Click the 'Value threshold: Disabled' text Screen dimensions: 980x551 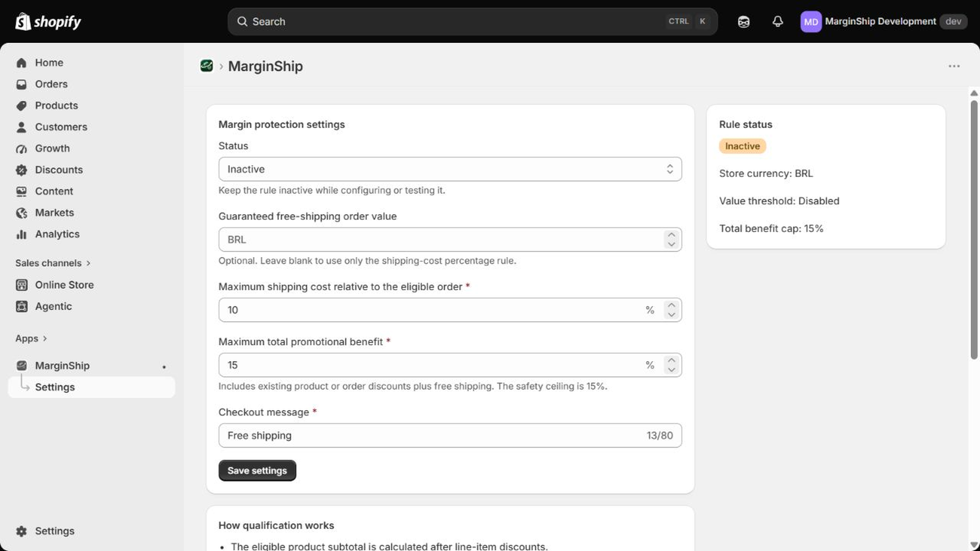779,201
